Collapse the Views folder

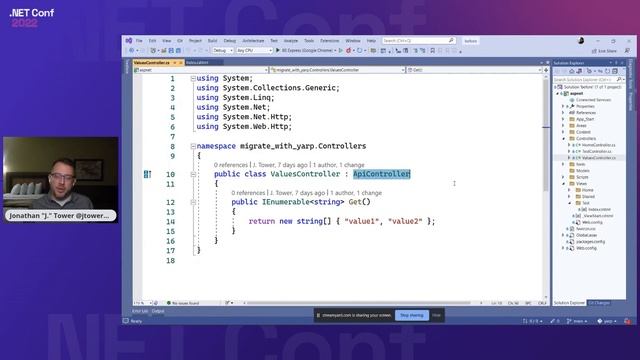point(563,184)
